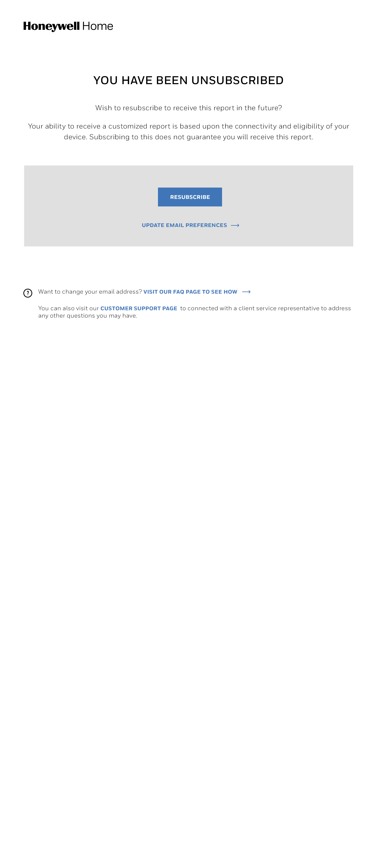
Task: Click the arrow icon after Update Email Preferences
Action: [x=235, y=225]
